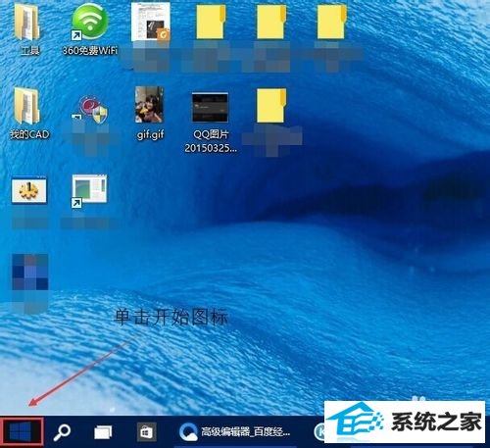Select the 360免费WiFi desktop shortcut
Viewport: 490px width, 448px height.
pos(90,29)
